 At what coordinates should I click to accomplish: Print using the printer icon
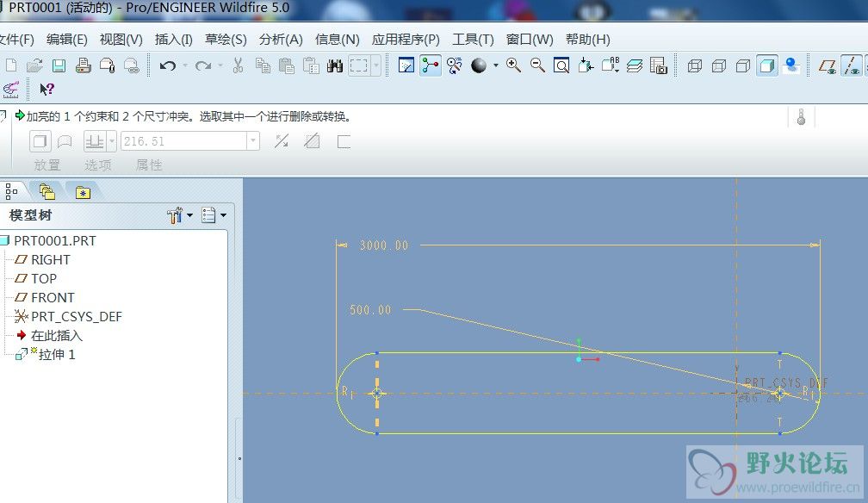point(83,65)
